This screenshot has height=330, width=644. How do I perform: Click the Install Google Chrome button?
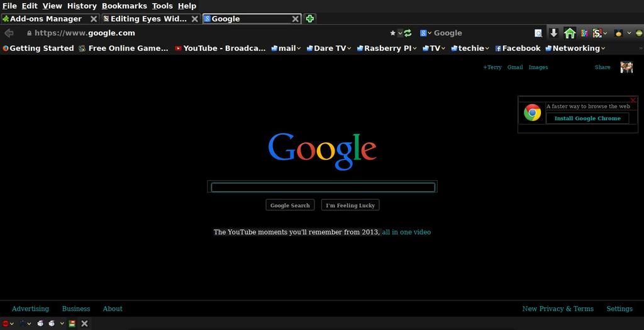587,118
